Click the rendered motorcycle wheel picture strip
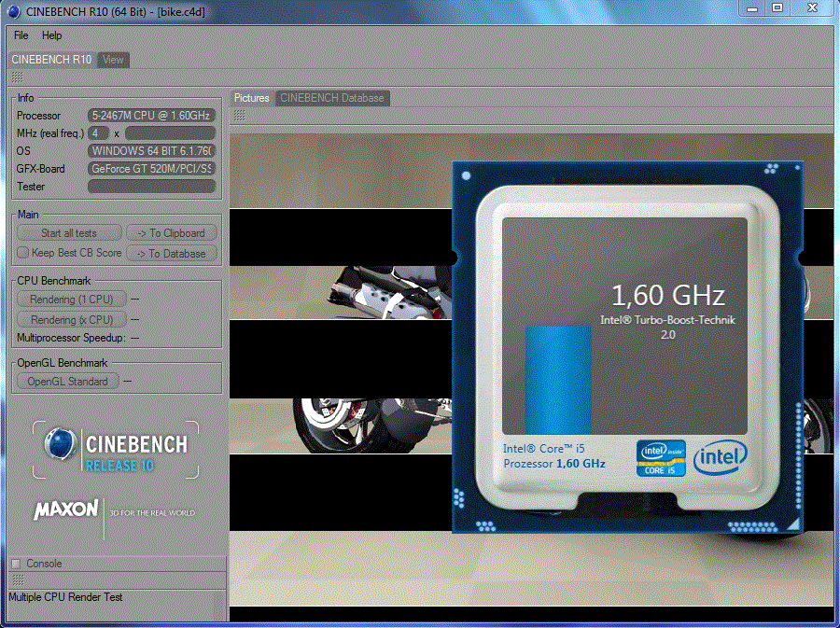 (341, 426)
